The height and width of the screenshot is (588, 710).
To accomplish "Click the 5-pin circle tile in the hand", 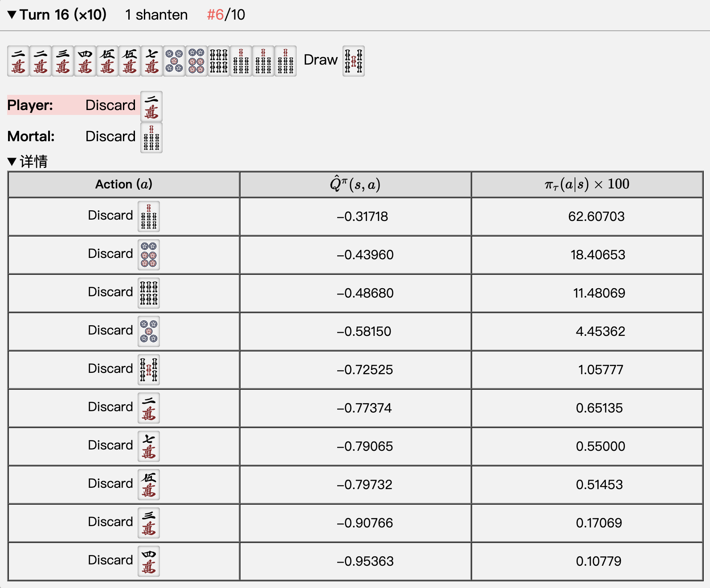I will tap(174, 61).
